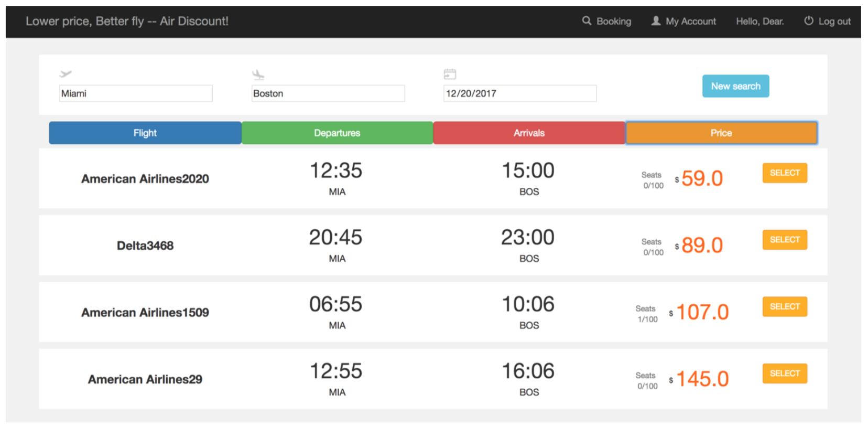Click the American Airlines2020 flight name

[145, 179]
